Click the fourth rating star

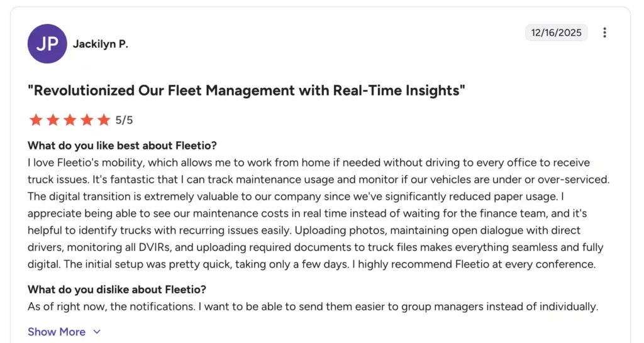click(x=87, y=120)
